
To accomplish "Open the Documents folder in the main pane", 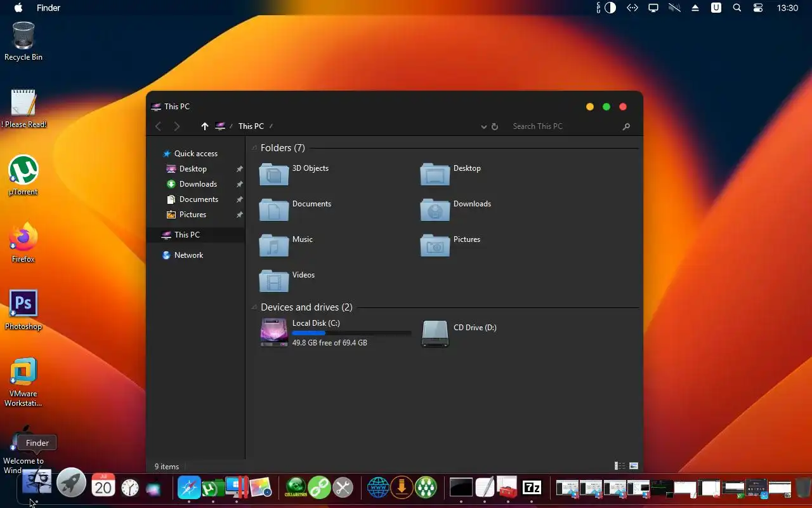I will (296, 210).
